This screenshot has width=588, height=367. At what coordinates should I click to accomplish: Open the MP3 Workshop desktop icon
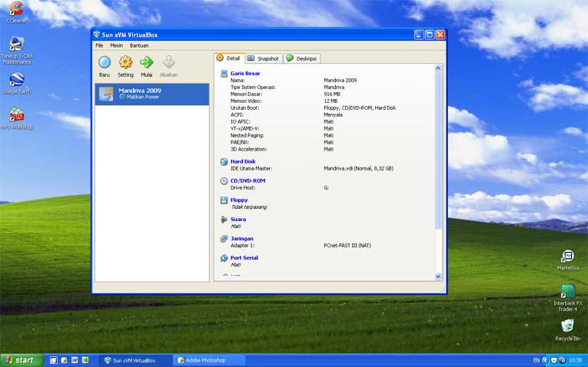[16, 118]
